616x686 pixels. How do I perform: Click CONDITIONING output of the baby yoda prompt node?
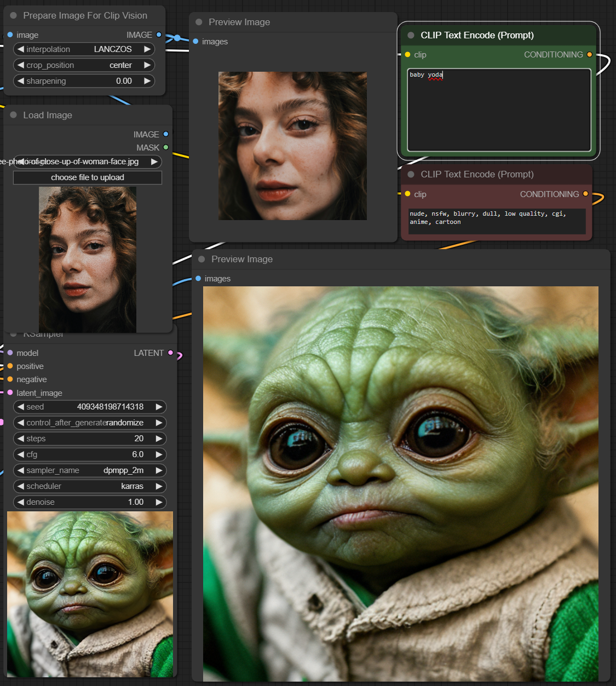[x=589, y=55]
